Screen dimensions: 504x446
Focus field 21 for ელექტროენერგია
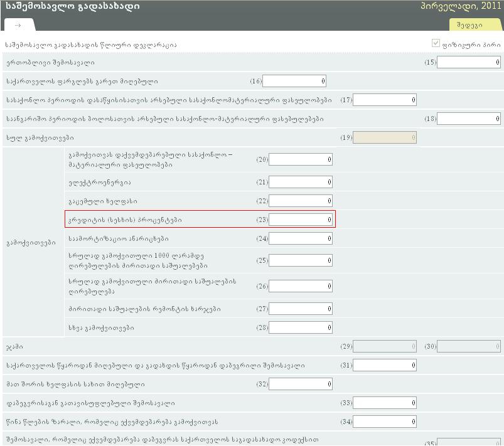[x=300, y=182]
